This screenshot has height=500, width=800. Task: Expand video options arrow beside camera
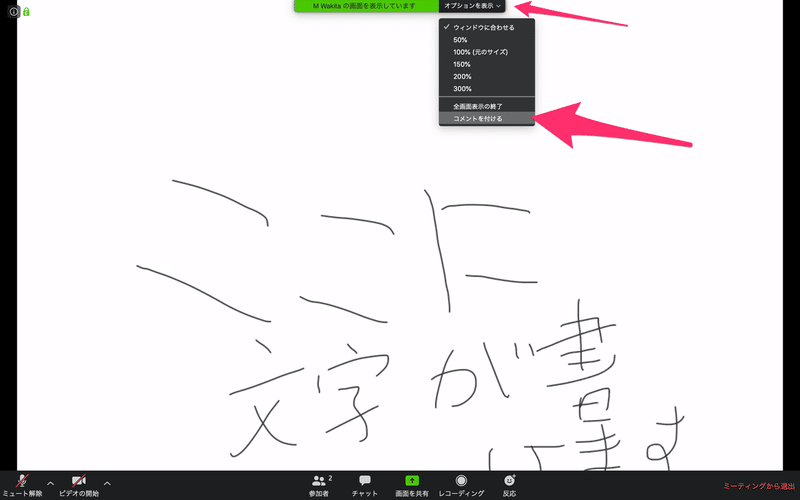107,483
